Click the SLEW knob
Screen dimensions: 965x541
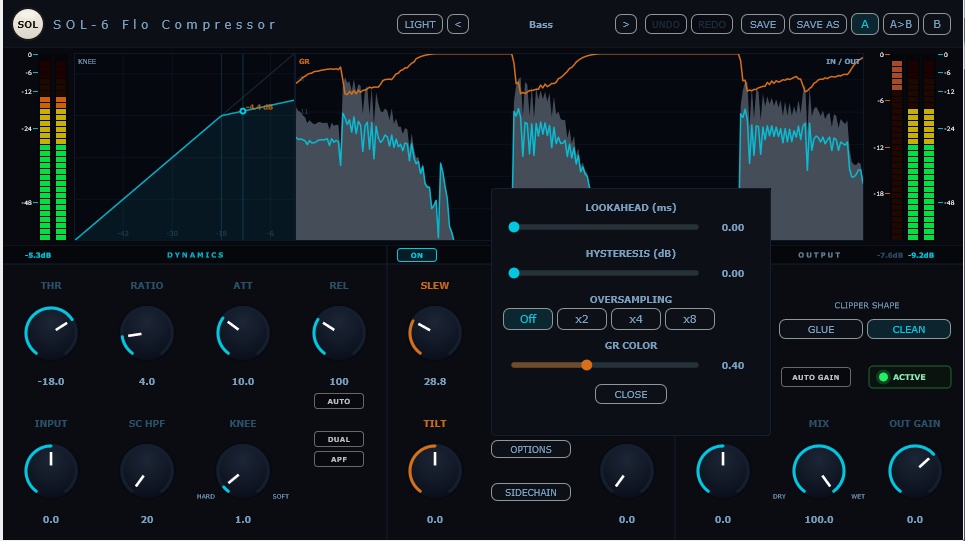tap(435, 332)
